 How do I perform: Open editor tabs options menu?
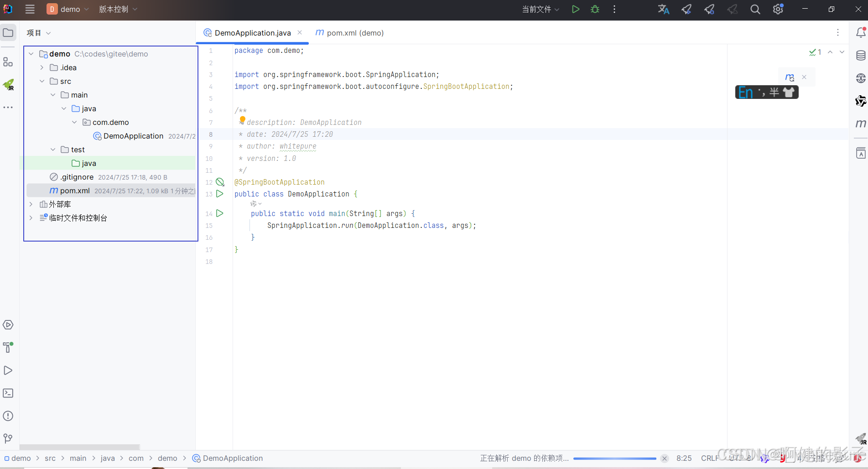click(x=838, y=32)
